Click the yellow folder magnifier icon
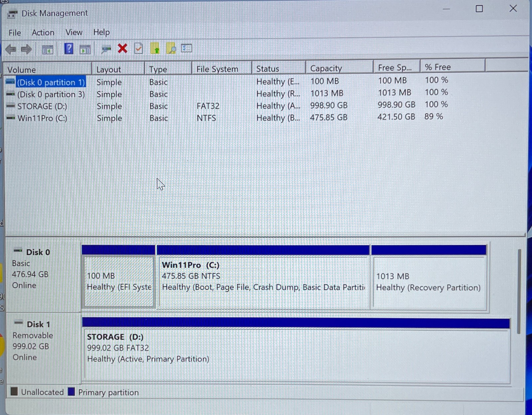 point(171,48)
